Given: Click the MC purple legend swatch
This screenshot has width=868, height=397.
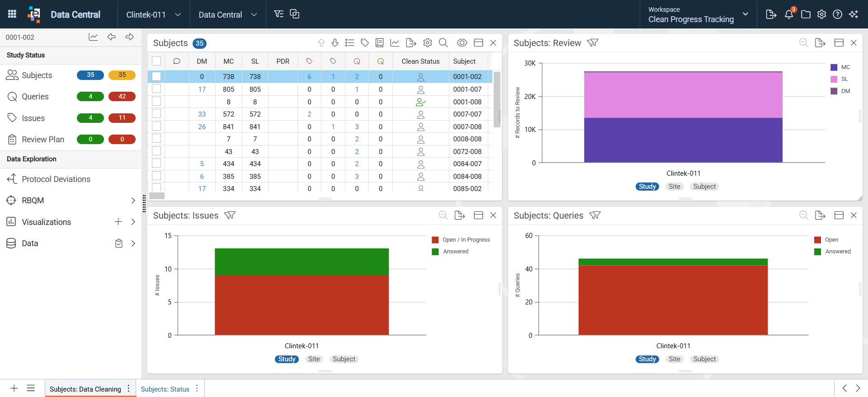Looking at the screenshot, I should click(834, 67).
